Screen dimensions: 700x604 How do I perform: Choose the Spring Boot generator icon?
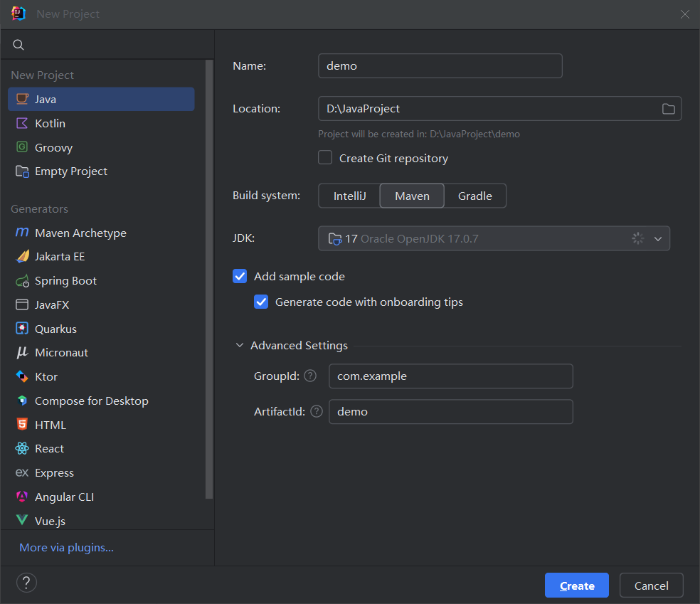coord(22,281)
